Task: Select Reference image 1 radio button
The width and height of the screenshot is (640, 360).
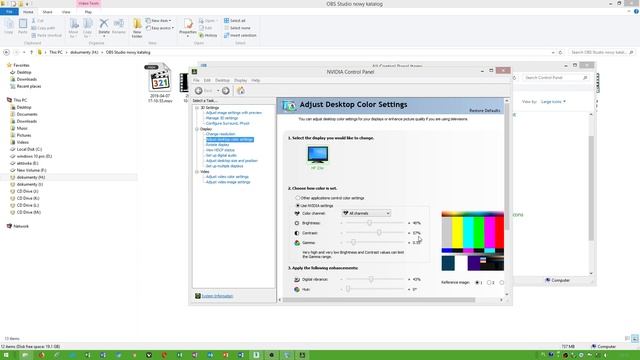Action: 477,282
